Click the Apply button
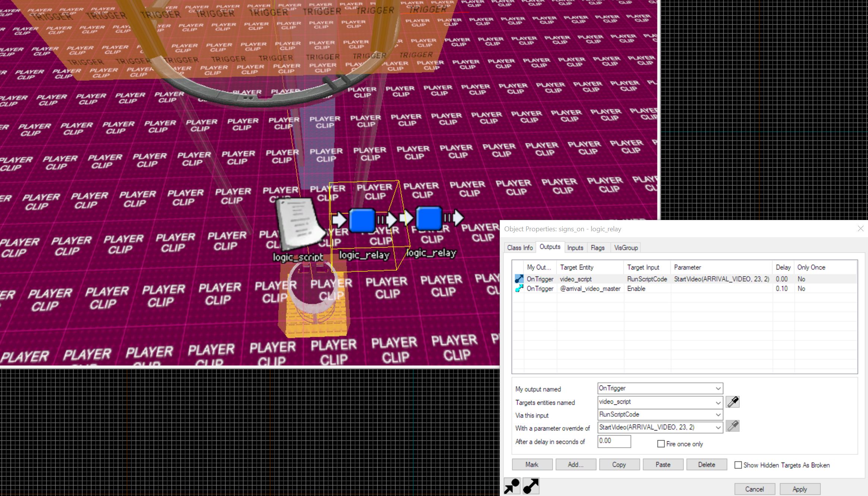Image resolution: width=868 pixels, height=496 pixels. pyautogui.click(x=799, y=489)
